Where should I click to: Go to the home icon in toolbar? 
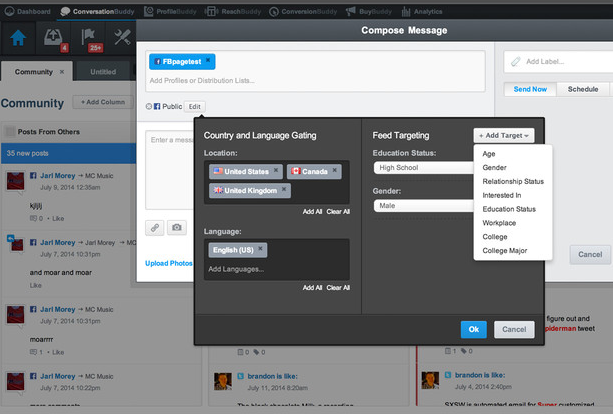tap(18, 38)
